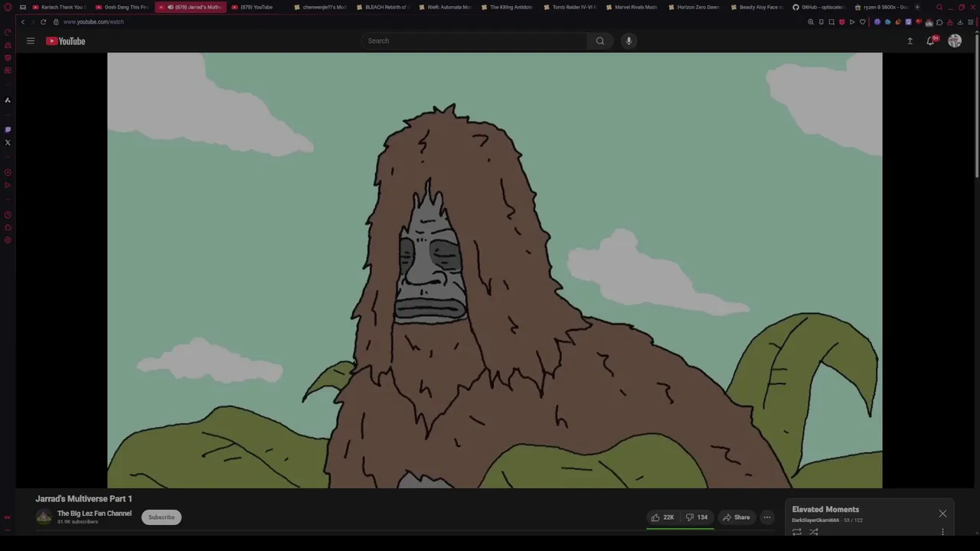The height and width of the screenshot is (551, 980).
Task: Switch to Tomb Raider IV-VI tab
Action: tap(570, 7)
